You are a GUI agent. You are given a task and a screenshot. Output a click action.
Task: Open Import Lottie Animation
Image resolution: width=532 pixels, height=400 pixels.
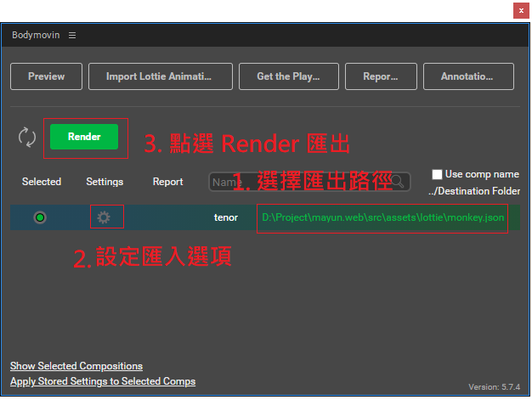click(x=158, y=76)
